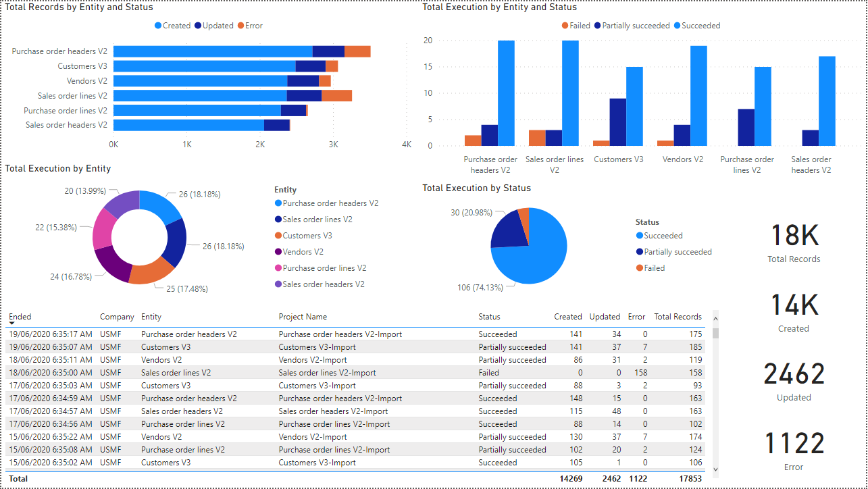
Task: Sort the table by the Ended column header
Action: coord(20,316)
